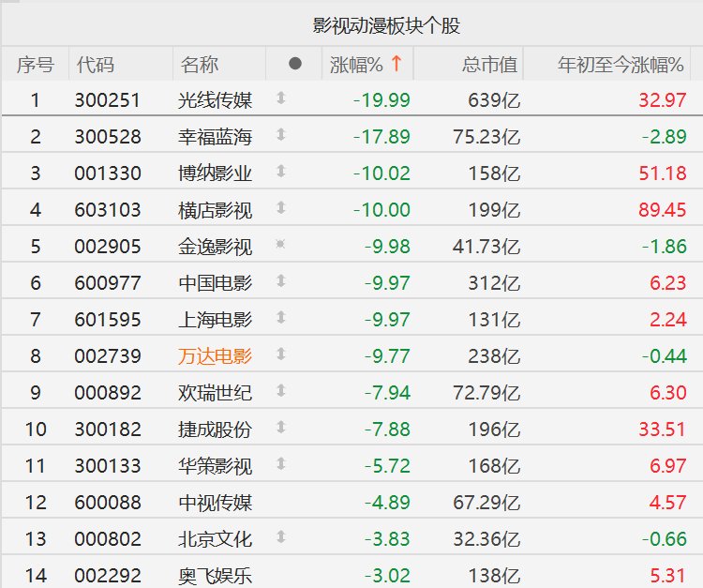Select stock name 上海电影
Screen dimensions: 703x588
point(216,320)
